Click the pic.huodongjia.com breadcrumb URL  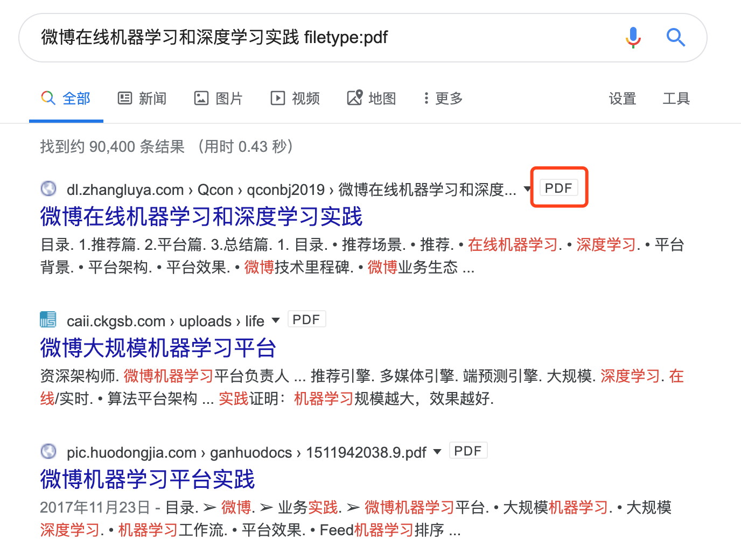point(247,452)
